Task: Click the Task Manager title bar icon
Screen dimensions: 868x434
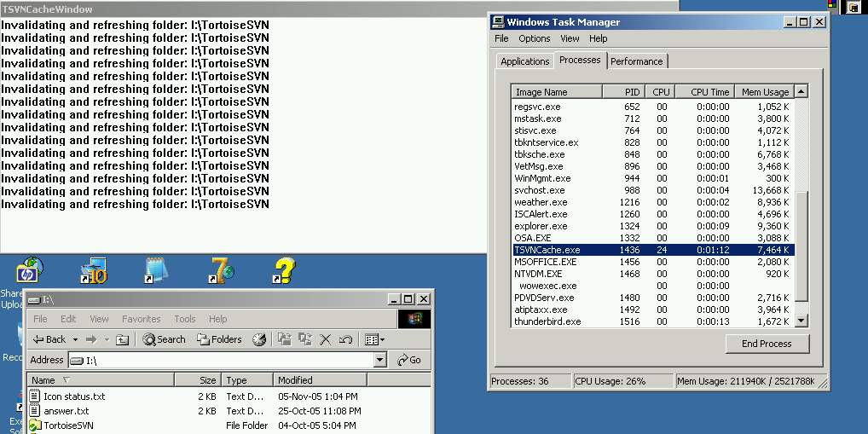Action: tap(498, 22)
